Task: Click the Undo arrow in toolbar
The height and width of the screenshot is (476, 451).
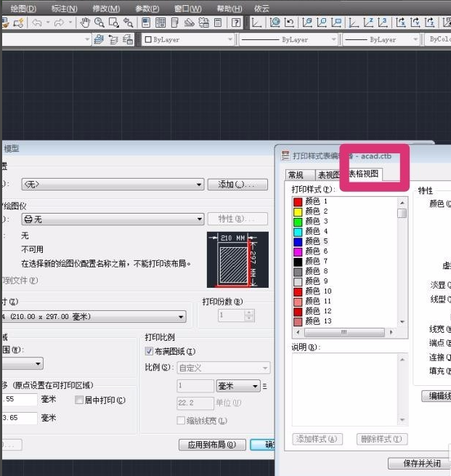Action: click(x=36, y=23)
